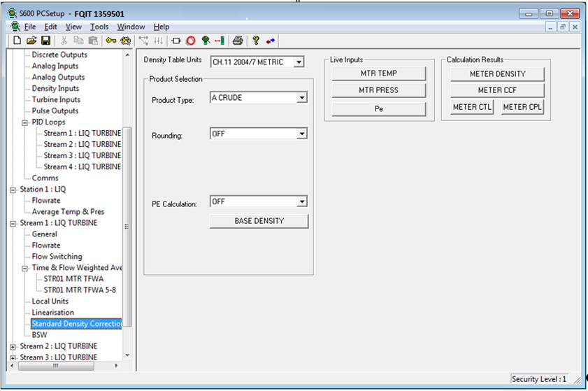Collapse Time & Flow Weighted Ave node
Image resolution: width=588 pixels, height=391 pixels.
tap(24, 268)
